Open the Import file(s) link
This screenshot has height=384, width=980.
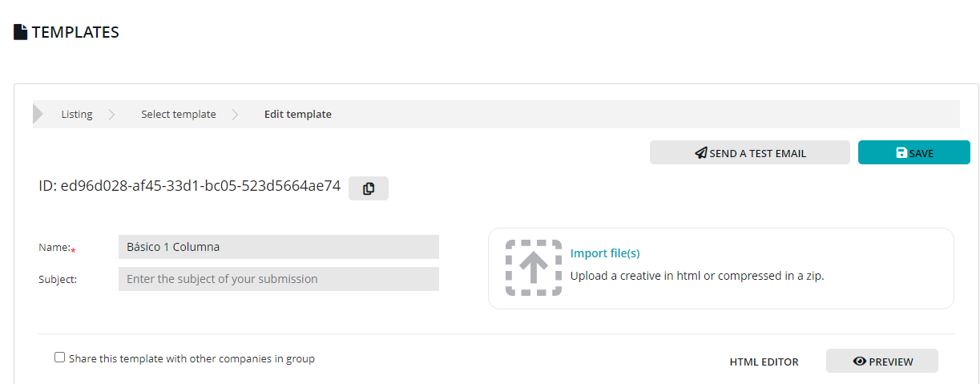[x=605, y=253]
